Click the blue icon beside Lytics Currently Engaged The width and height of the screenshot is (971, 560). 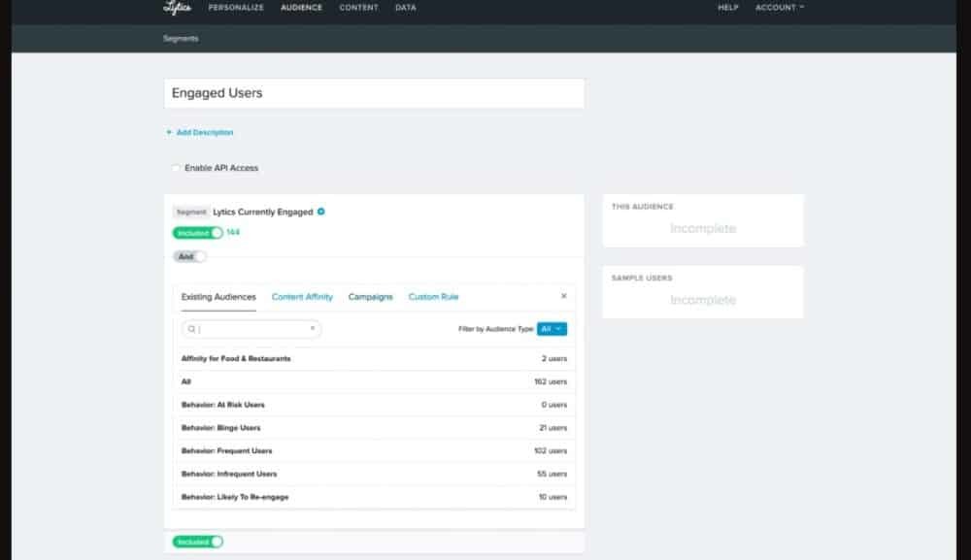[x=321, y=212]
